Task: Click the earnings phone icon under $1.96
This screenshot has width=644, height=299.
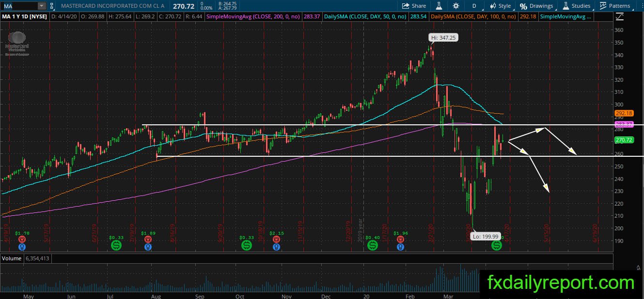Action: click(400, 239)
